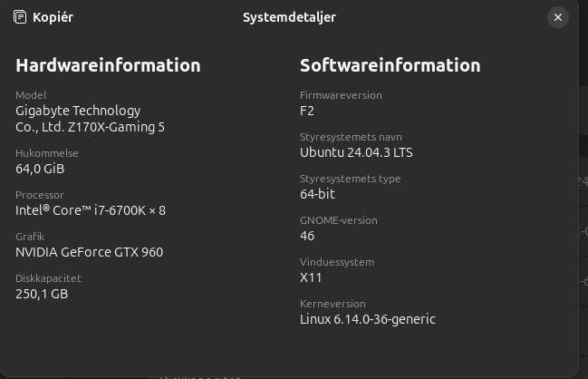
Task: Click the Systemdetaljer window title
Action: coord(289,17)
